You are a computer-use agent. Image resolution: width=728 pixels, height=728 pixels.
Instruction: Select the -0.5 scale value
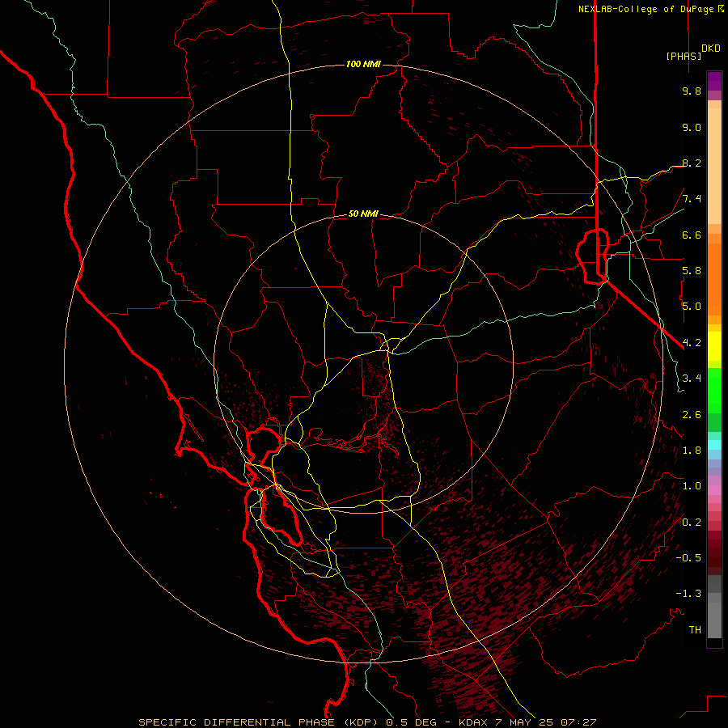pyautogui.click(x=688, y=558)
